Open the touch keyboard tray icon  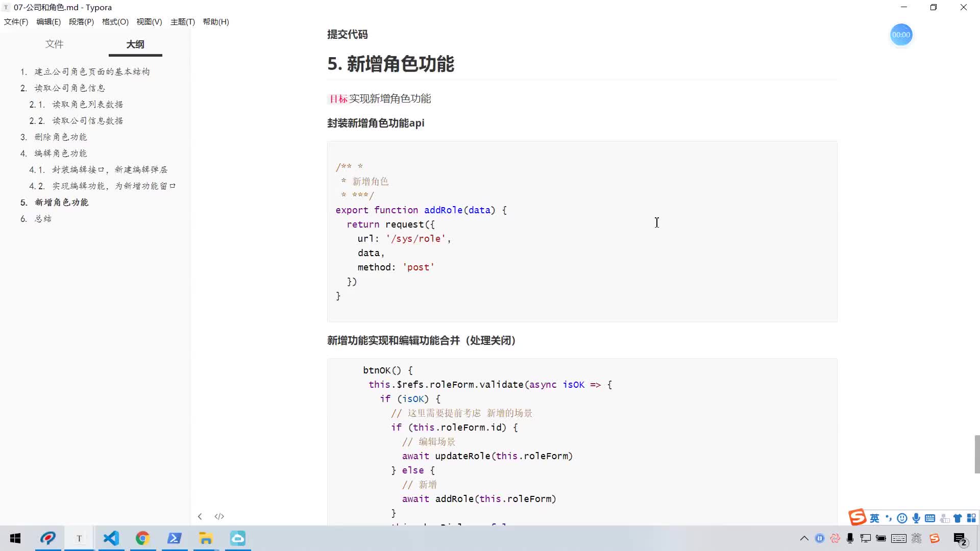coord(899,538)
